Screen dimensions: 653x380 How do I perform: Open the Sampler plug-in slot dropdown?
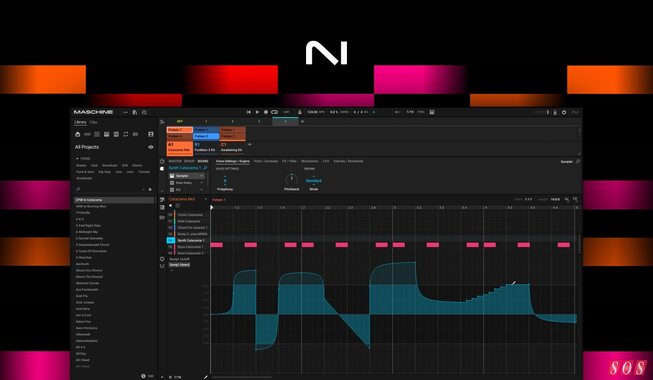click(202, 176)
